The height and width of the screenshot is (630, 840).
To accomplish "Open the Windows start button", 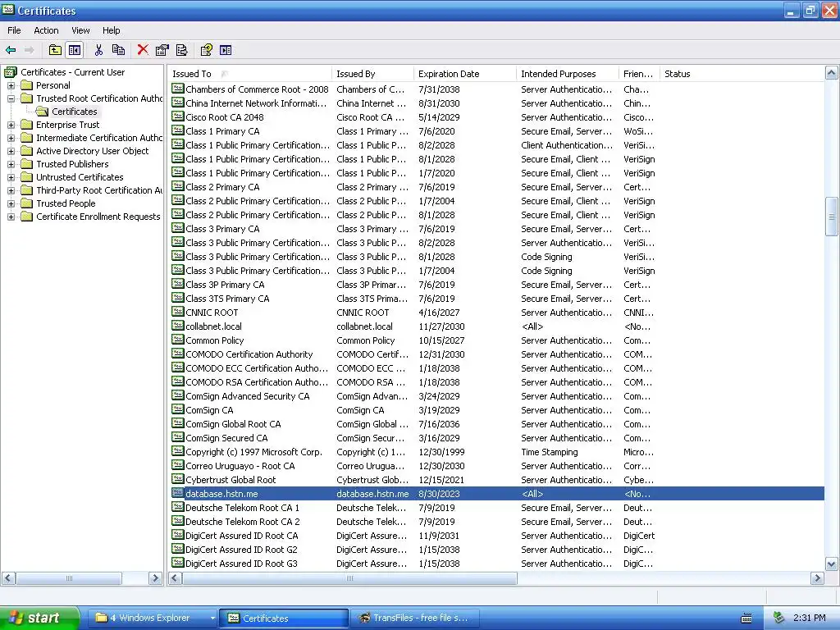I will point(39,618).
